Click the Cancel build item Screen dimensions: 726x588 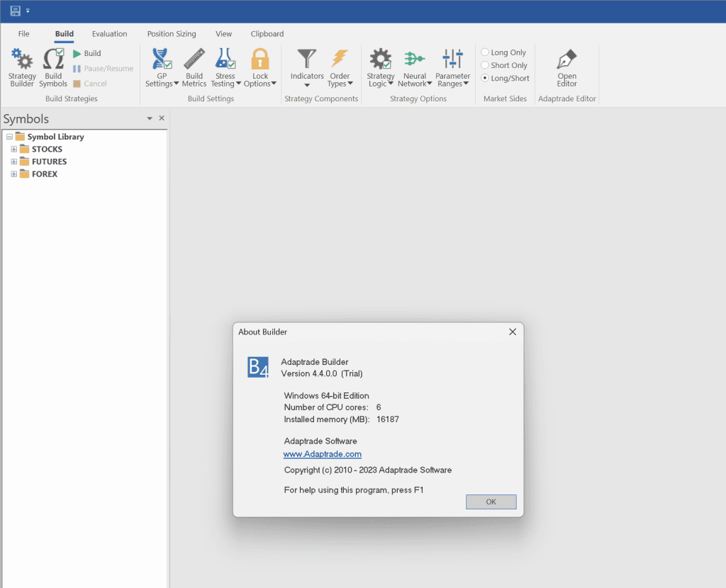(x=90, y=84)
